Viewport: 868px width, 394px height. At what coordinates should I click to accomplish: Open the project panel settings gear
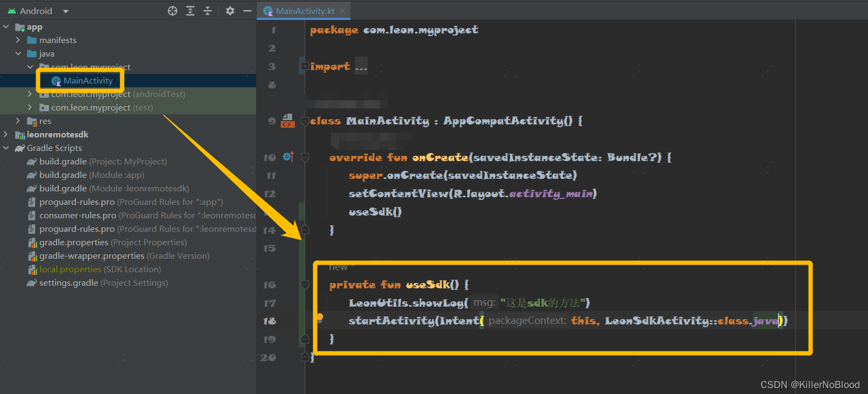(x=230, y=11)
